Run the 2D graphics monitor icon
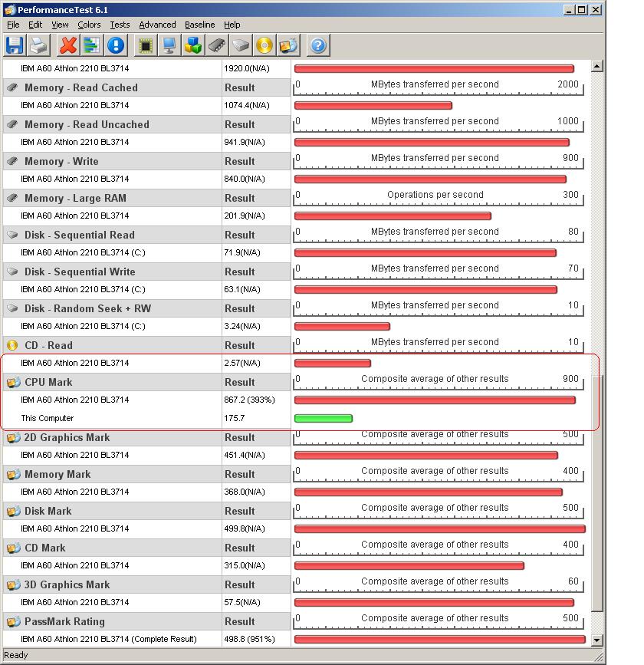The image size is (644, 665). (x=169, y=45)
